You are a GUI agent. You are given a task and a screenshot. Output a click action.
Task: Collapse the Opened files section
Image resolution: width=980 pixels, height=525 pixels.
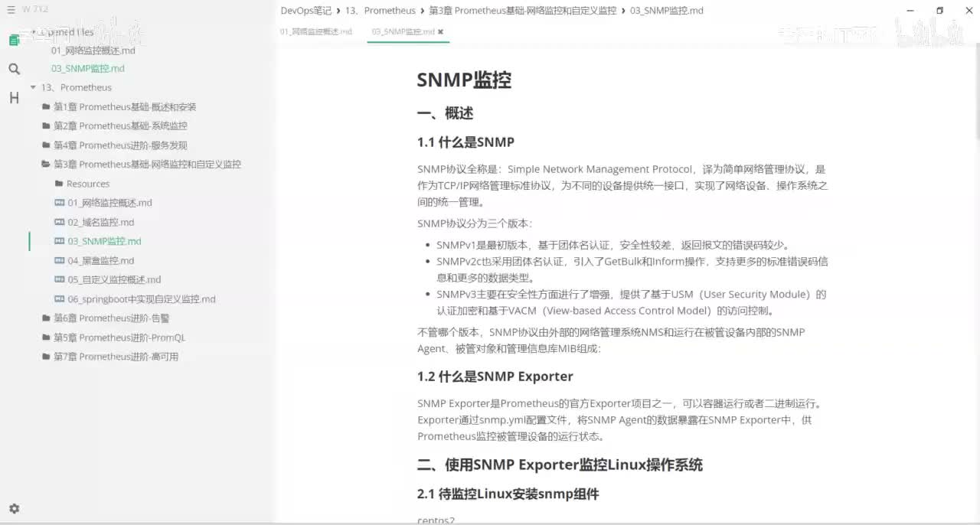click(33, 31)
